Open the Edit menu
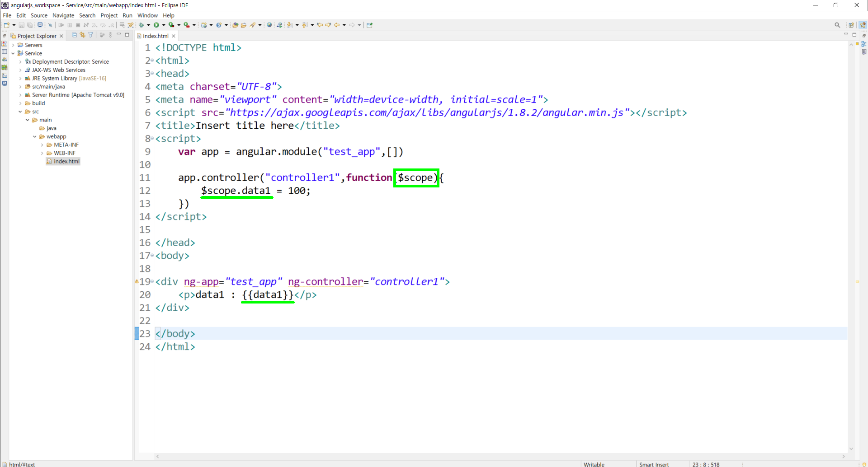 tap(21, 15)
